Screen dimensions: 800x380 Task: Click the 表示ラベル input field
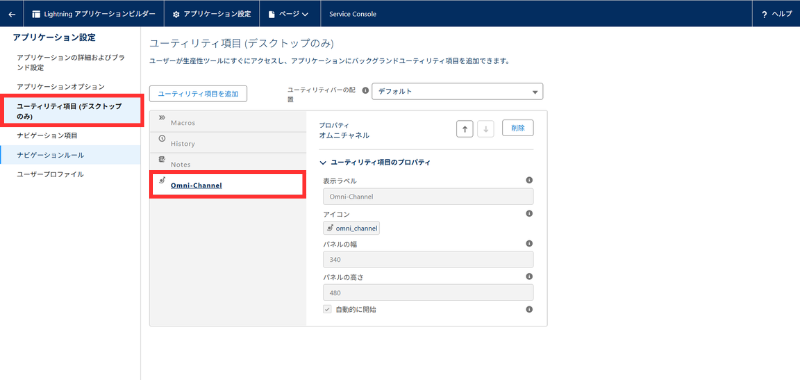tap(429, 196)
